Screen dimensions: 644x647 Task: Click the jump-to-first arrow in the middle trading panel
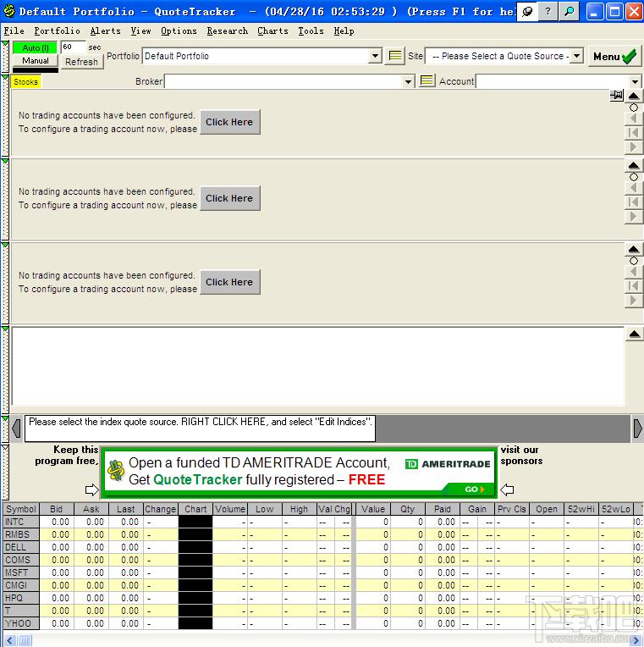tap(634, 202)
